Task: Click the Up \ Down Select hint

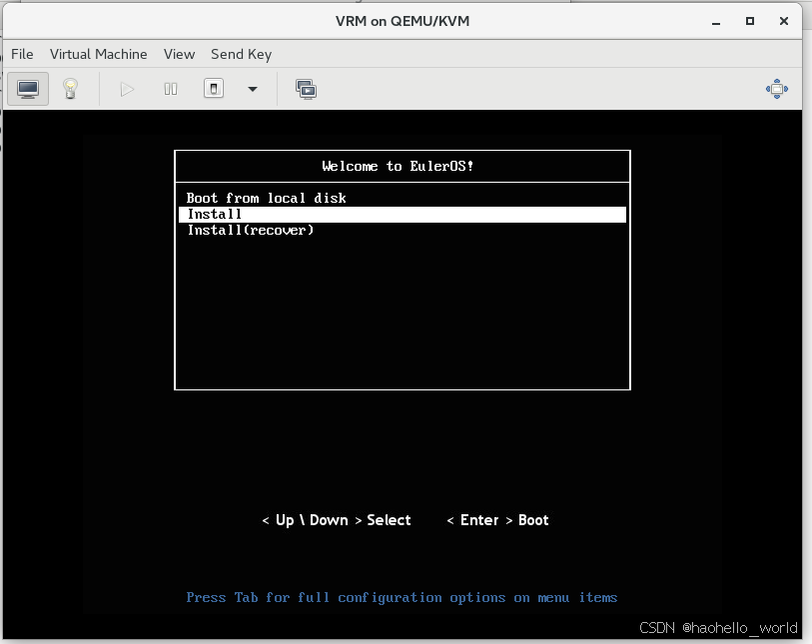Action: tap(337, 520)
